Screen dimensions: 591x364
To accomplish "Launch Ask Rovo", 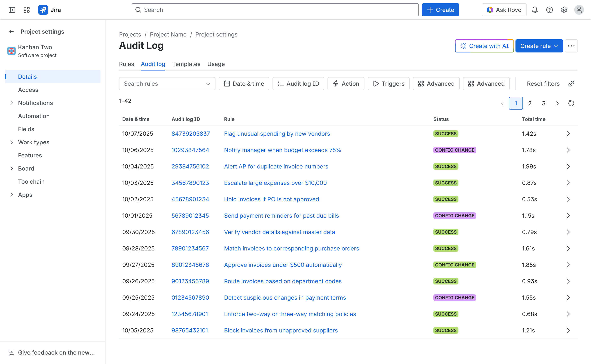I will [504, 10].
